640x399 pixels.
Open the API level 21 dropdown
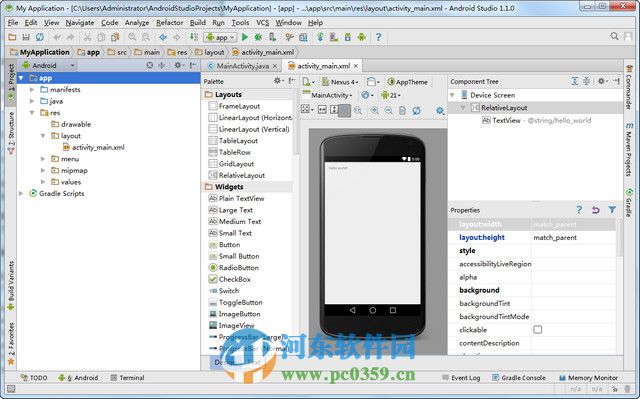coord(391,95)
